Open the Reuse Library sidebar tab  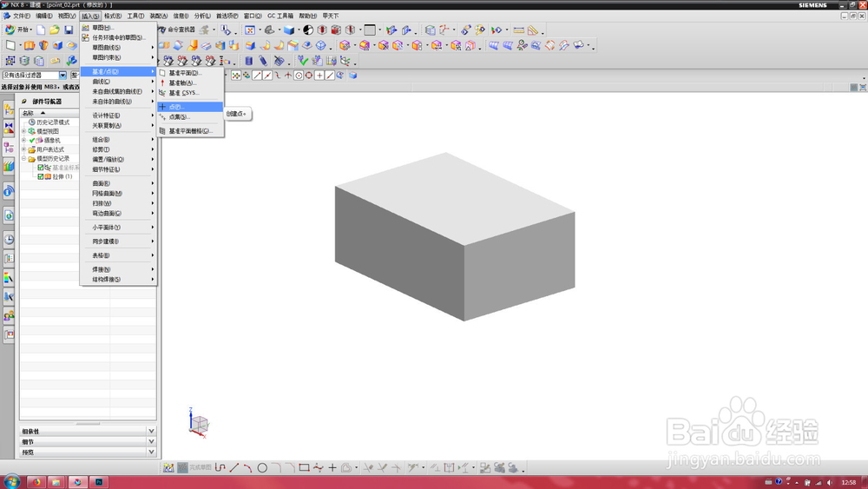pyautogui.click(x=9, y=166)
